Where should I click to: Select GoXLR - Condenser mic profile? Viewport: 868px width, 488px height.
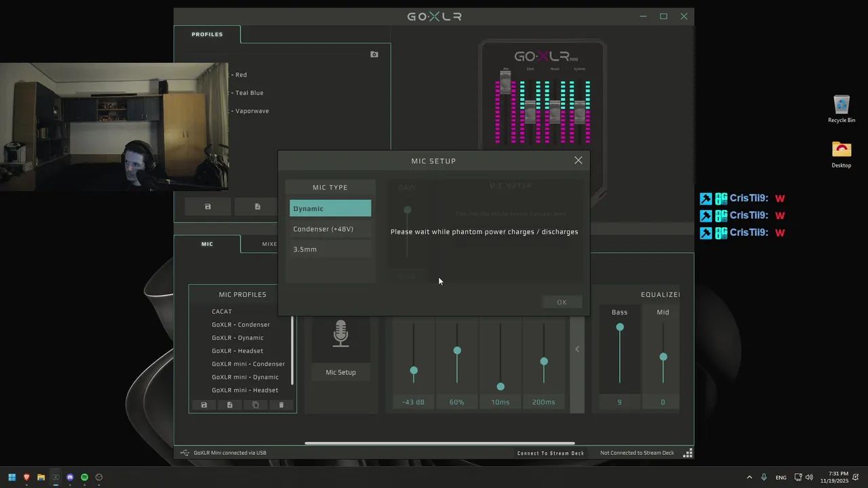[x=241, y=325]
